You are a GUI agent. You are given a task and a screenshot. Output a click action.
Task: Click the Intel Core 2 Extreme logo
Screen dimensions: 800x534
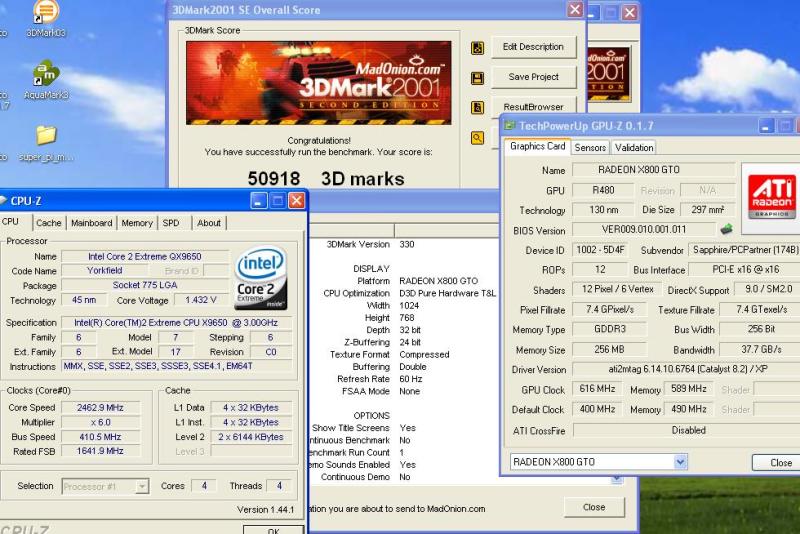coord(261,278)
